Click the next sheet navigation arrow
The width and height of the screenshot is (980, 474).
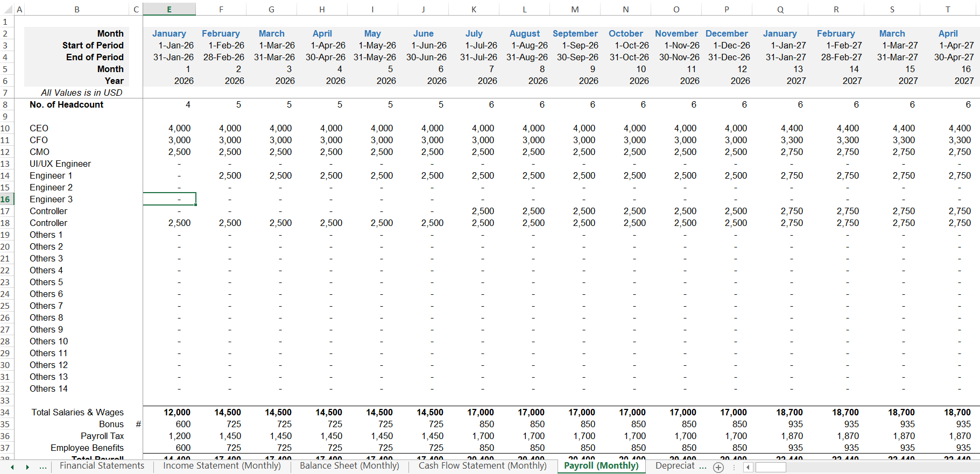(27, 468)
